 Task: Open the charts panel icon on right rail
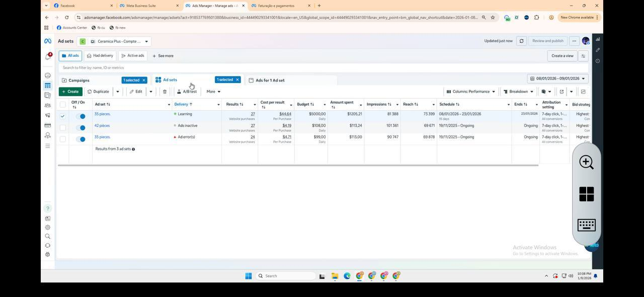[x=598, y=39]
